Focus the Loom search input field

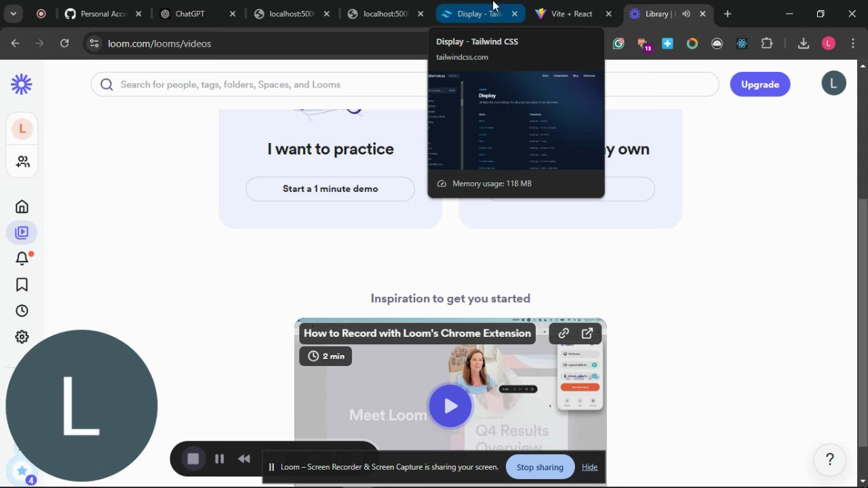[405, 85]
